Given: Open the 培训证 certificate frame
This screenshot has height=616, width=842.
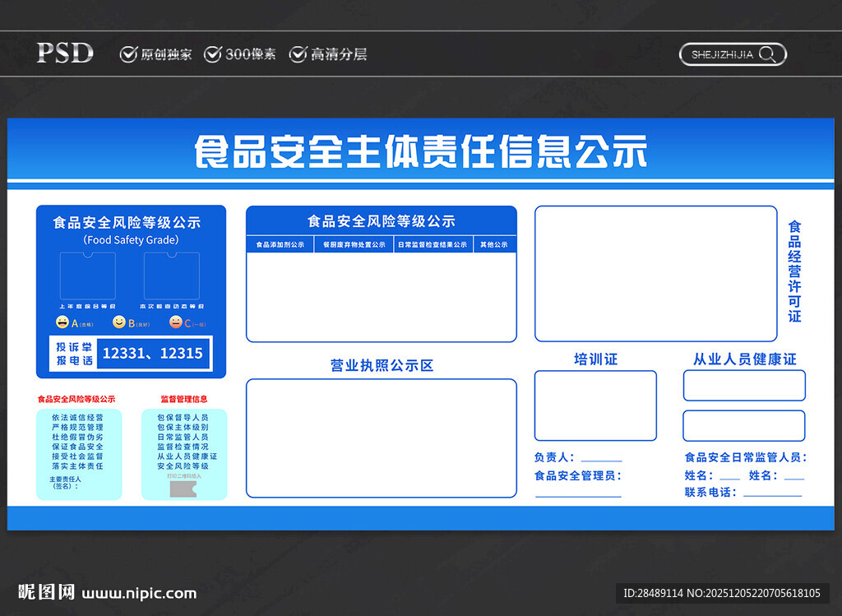Looking at the screenshot, I should (595, 405).
